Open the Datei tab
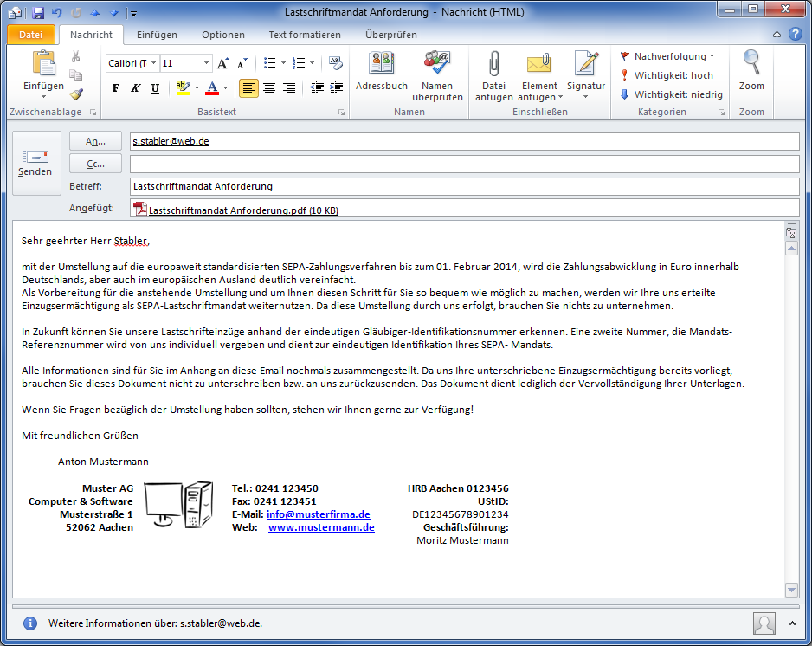 pos(31,35)
